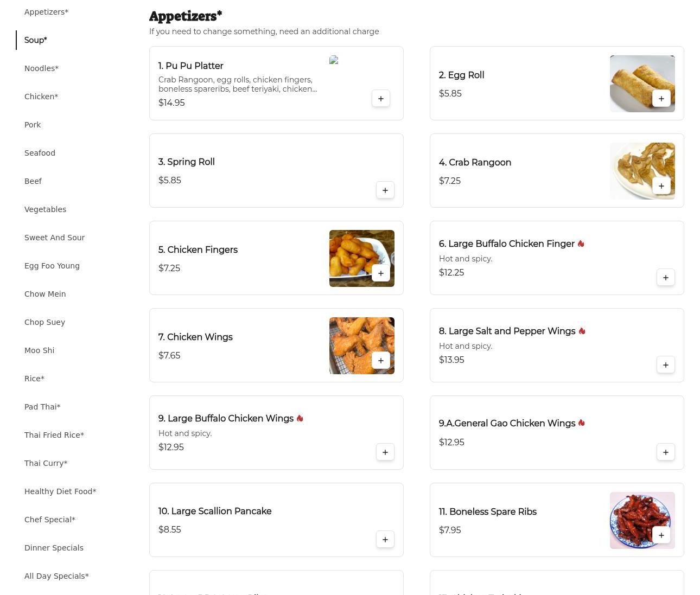
Task: Add Large Salt and Pepper Wings
Action: (665, 365)
